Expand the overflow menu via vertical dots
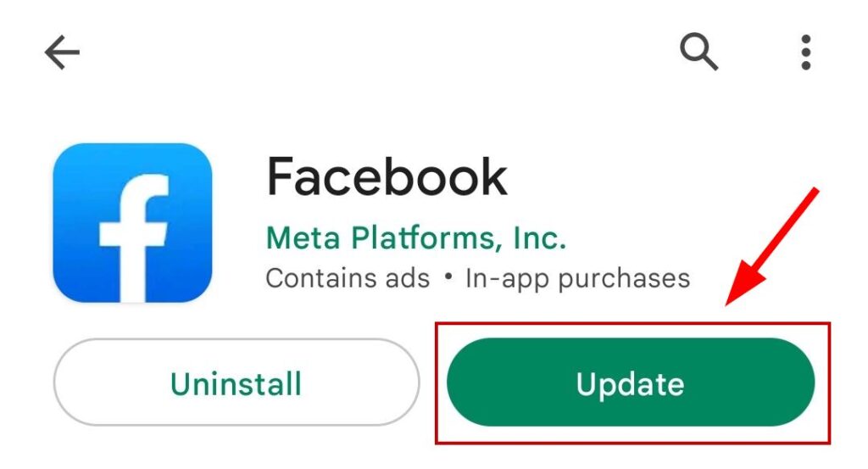The width and height of the screenshot is (868, 469). [806, 53]
